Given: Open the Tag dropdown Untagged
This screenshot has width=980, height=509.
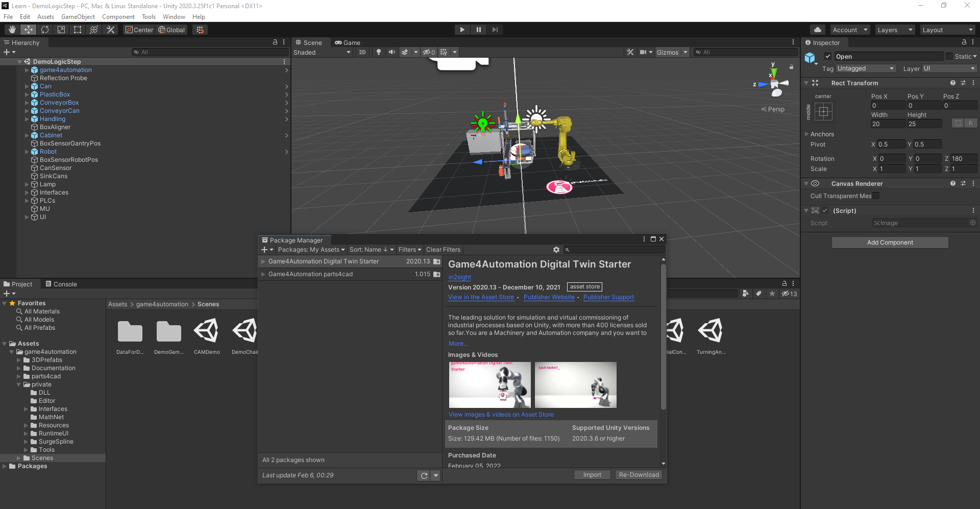Looking at the screenshot, I should 866,68.
